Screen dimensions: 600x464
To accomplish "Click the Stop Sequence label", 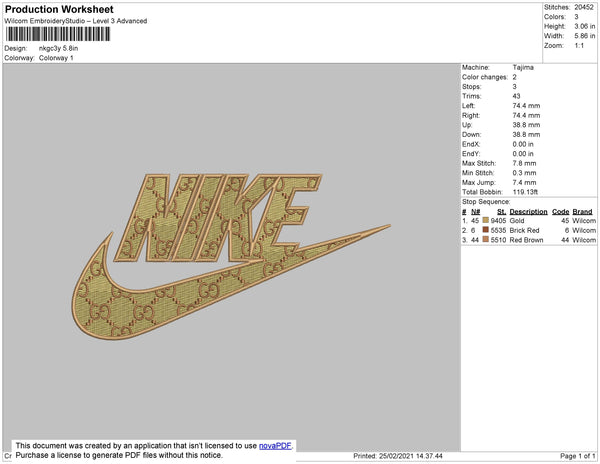I will point(486,202).
